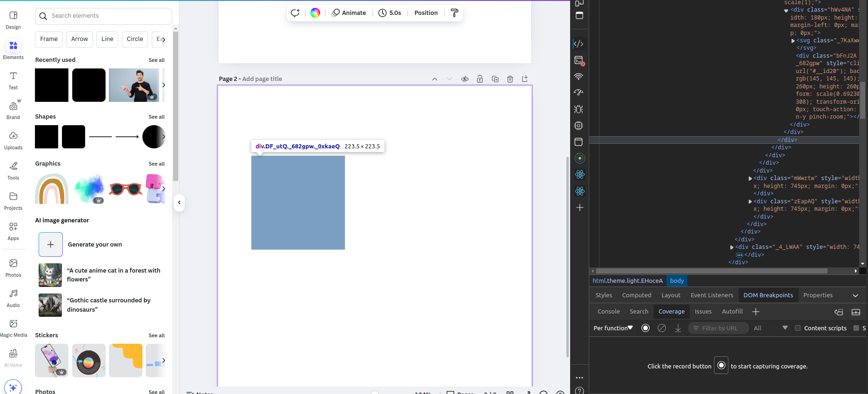This screenshot has width=868, height=394.
Task: Open the Issues drawer tab
Action: (703, 312)
